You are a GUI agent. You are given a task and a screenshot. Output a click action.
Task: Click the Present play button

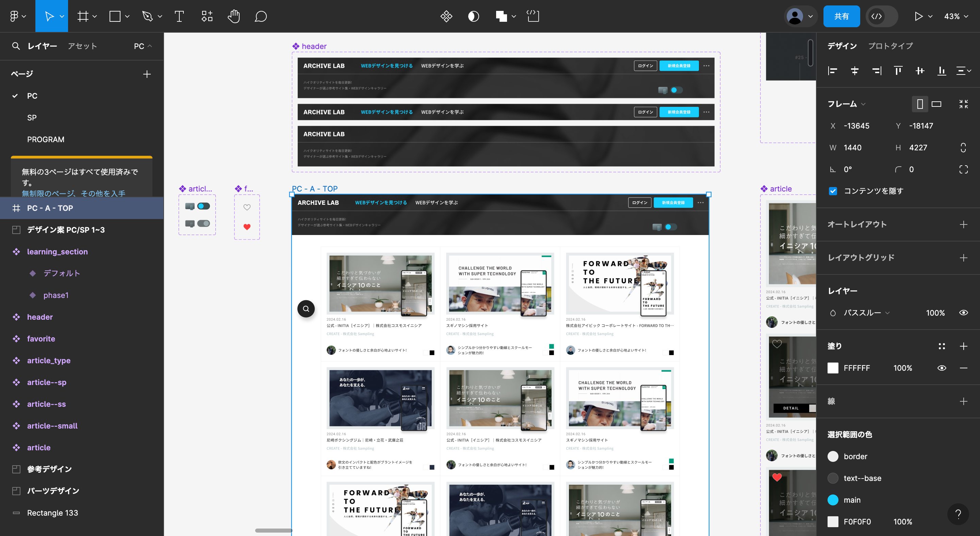click(x=918, y=16)
